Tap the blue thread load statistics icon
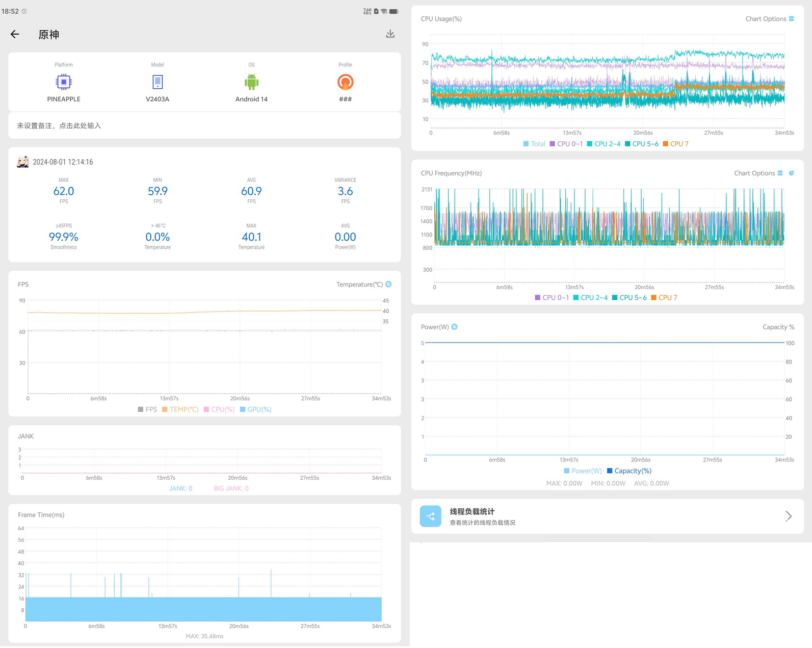 [431, 516]
